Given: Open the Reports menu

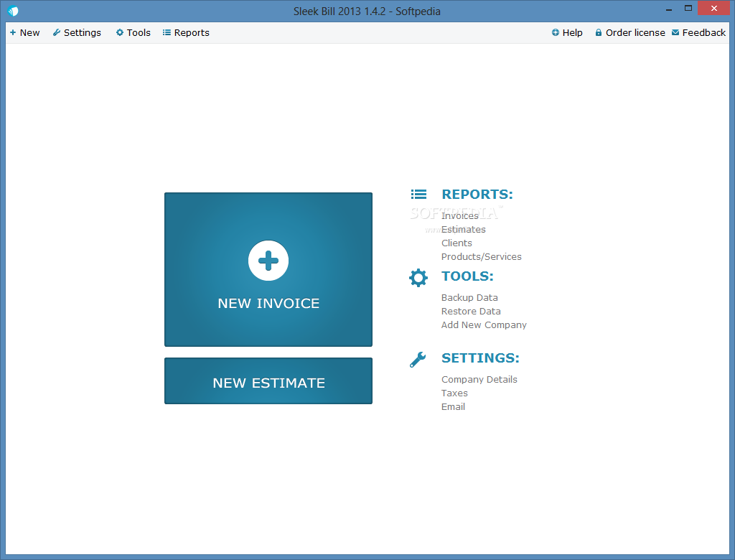Looking at the screenshot, I should (x=186, y=33).
